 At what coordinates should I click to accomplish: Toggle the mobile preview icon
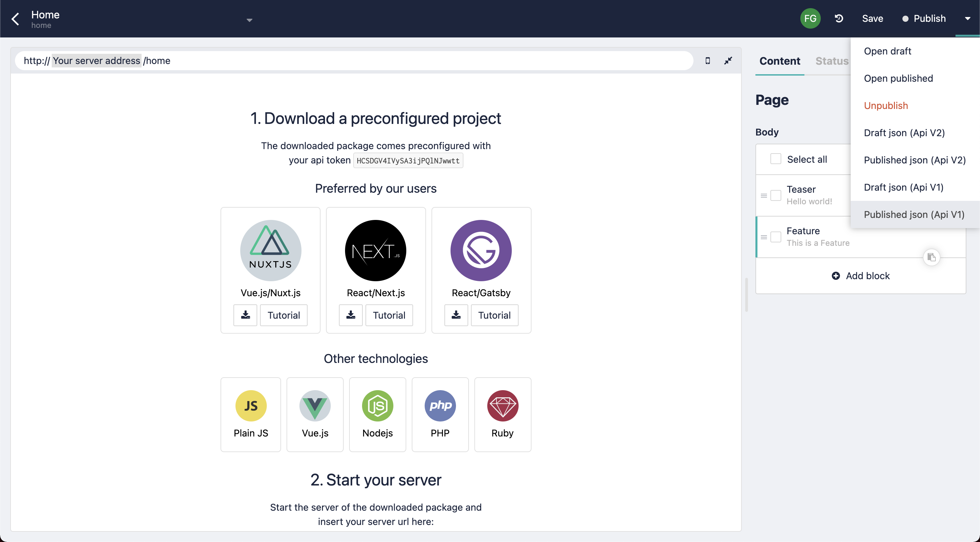(x=708, y=61)
